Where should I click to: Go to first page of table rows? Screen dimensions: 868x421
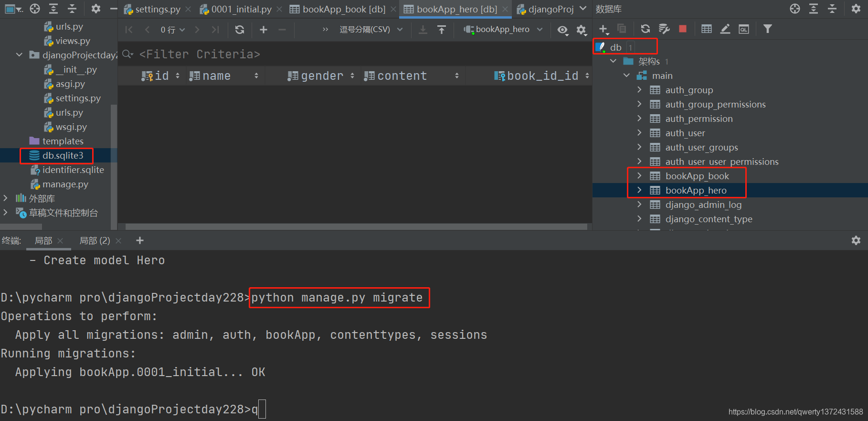coord(129,30)
